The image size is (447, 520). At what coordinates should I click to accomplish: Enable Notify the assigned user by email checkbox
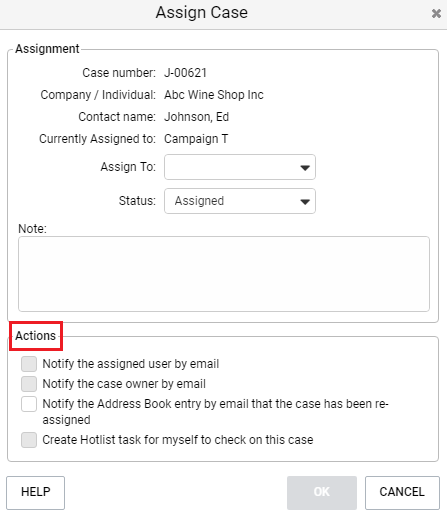point(29,364)
